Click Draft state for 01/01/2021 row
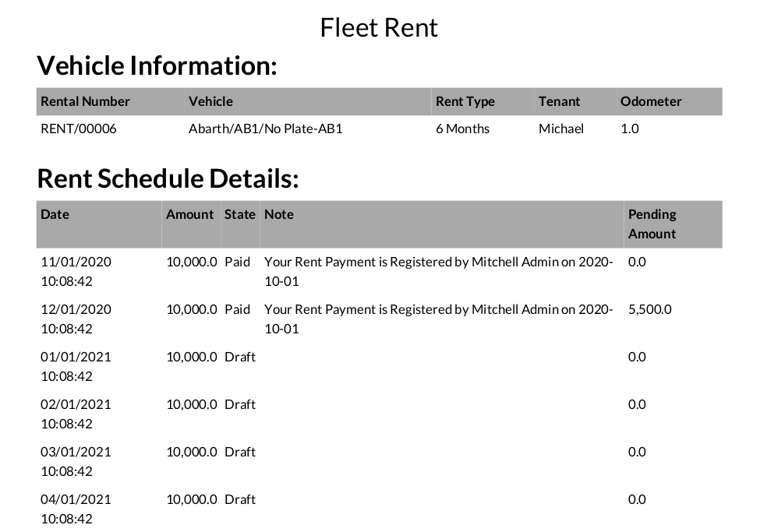760x532 pixels. [240, 357]
